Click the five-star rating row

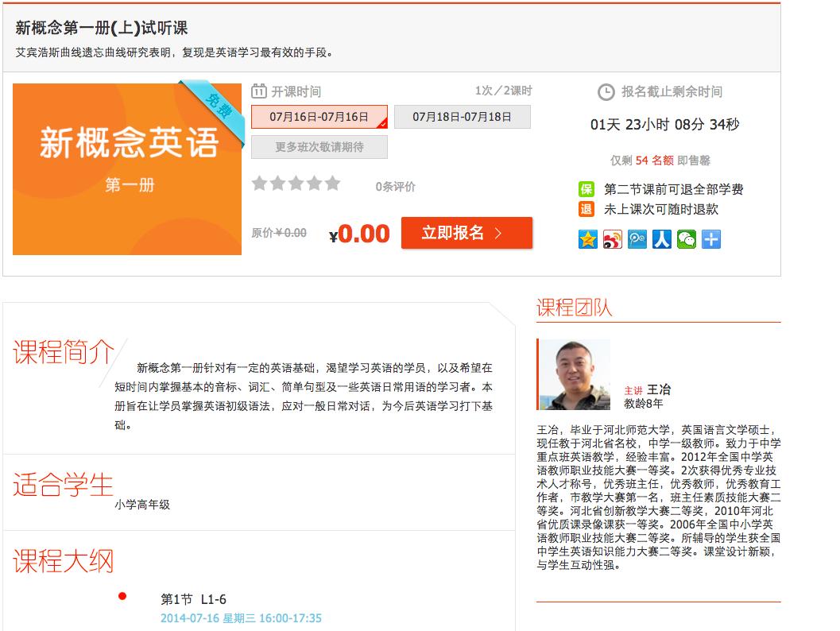pyautogui.click(x=296, y=184)
